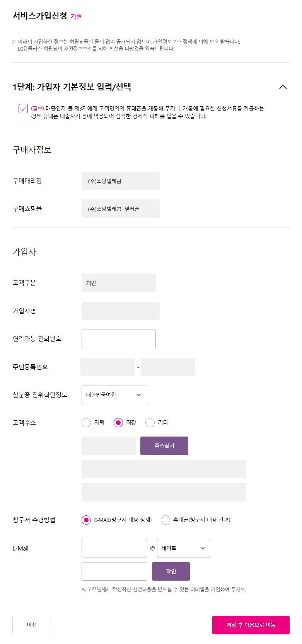Select the 직장 address radio button

[x=118, y=423]
